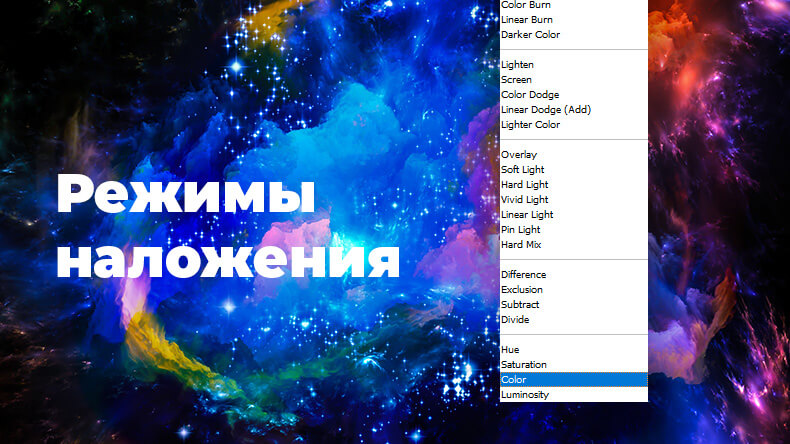
Task: Choose Linear Burn blending mode
Action: (573, 20)
